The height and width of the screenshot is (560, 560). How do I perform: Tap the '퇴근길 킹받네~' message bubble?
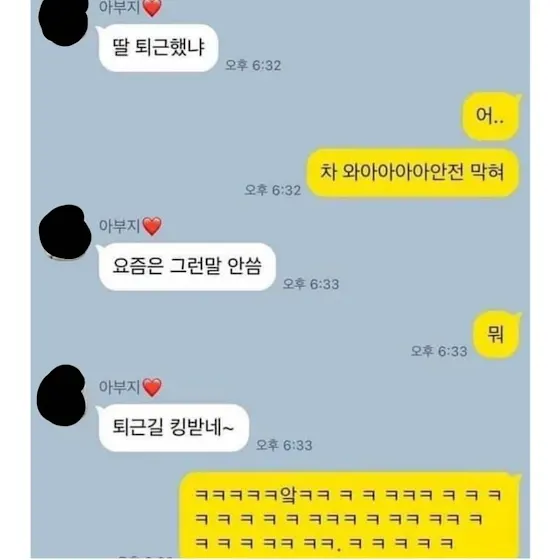173,428
